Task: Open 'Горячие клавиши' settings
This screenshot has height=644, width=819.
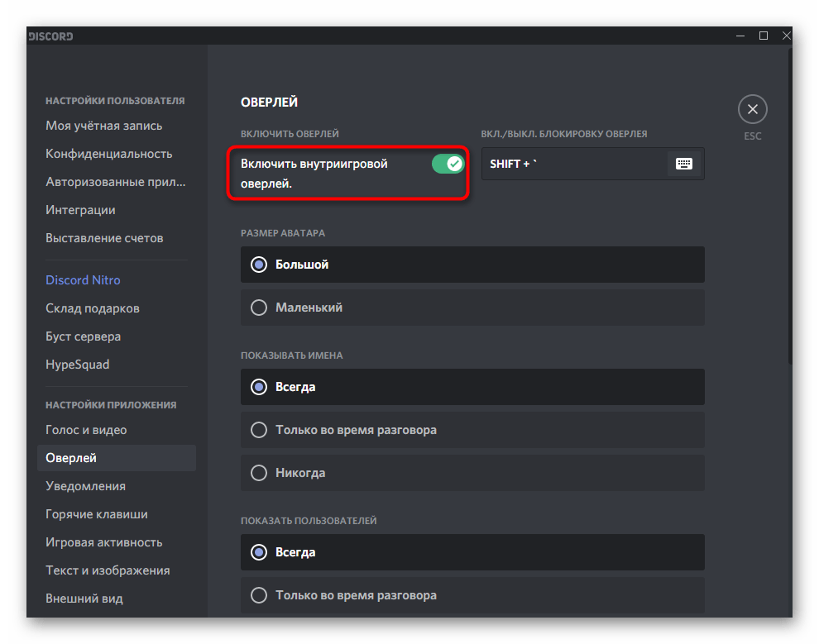Action: coord(97,514)
